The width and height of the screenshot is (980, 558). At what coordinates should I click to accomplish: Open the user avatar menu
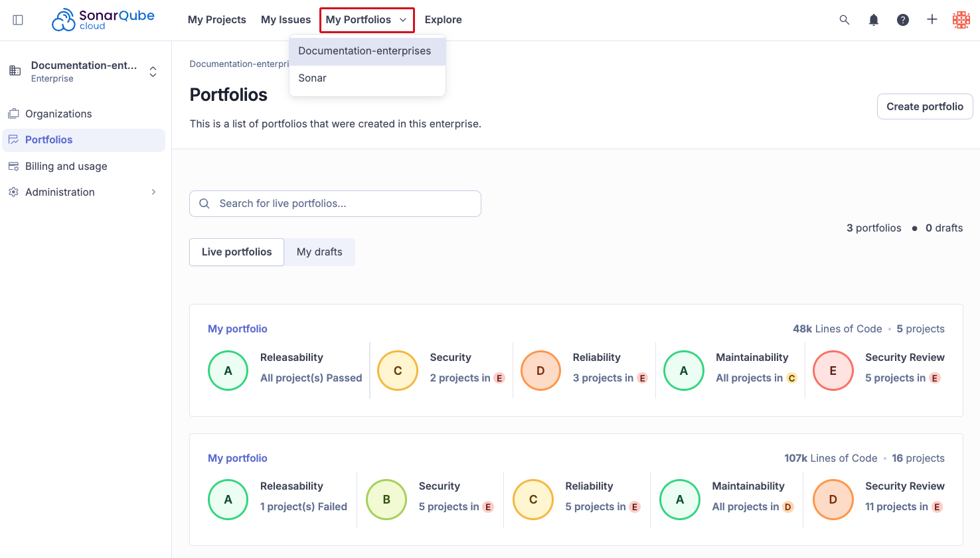pyautogui.click(x=961, y=20)
